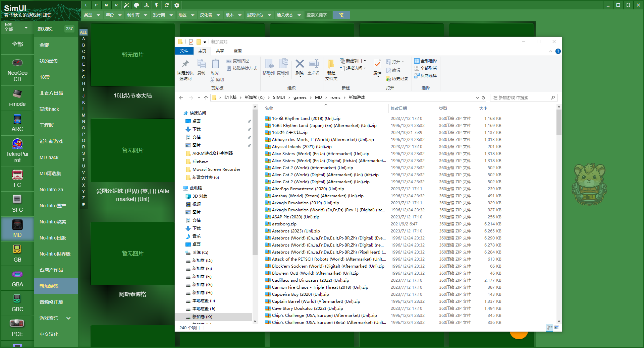The image size is (644, 348).
Task: Expand the 游戏评分 dropdown
Action: point(259,15)
